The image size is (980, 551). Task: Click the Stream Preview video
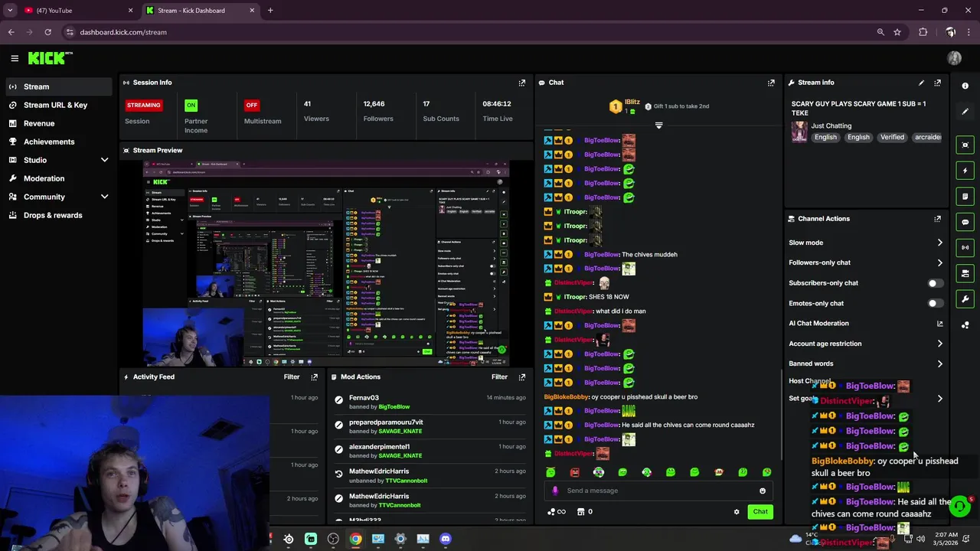click(x=326, y=262)
